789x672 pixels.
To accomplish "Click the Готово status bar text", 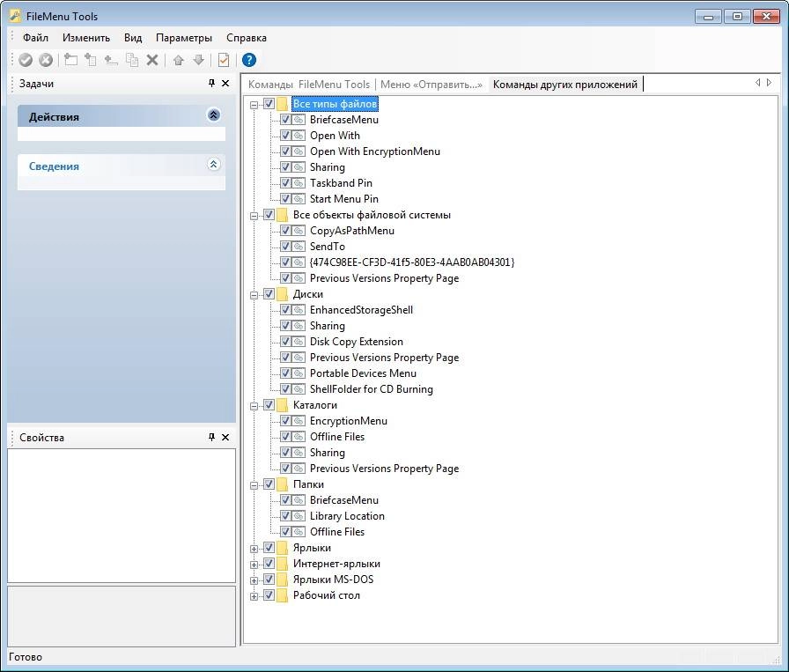I will 26,657.
